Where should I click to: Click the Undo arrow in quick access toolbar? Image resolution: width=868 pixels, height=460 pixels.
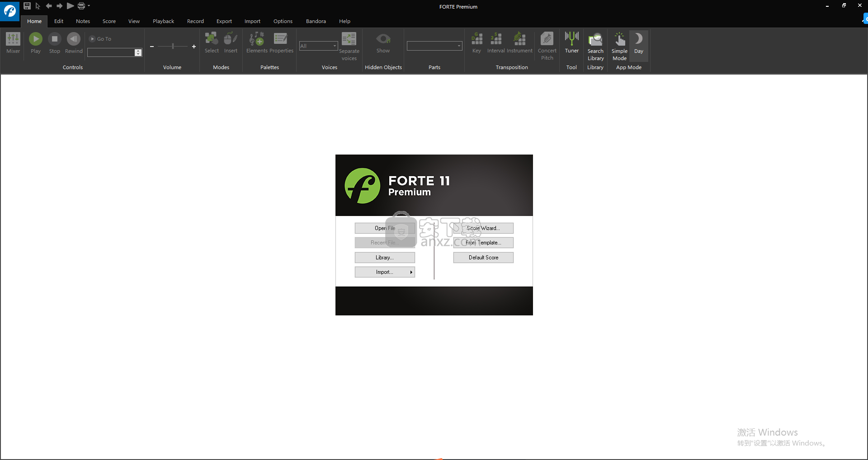[49, 6]
